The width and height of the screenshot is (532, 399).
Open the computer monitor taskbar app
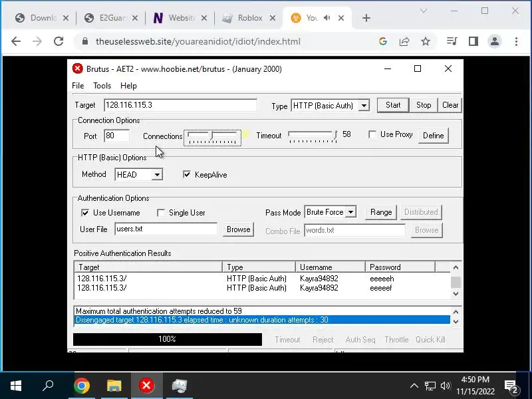[x=179, y=386]
